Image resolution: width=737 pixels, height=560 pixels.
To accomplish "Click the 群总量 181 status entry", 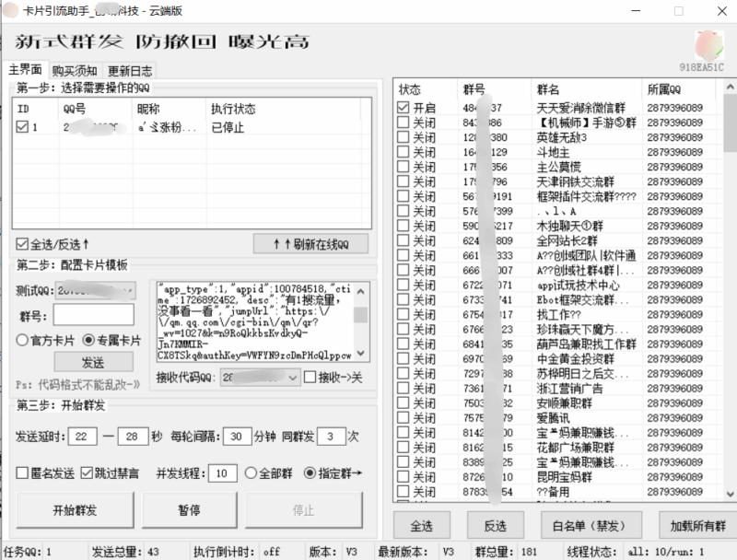I will [506, 552].
